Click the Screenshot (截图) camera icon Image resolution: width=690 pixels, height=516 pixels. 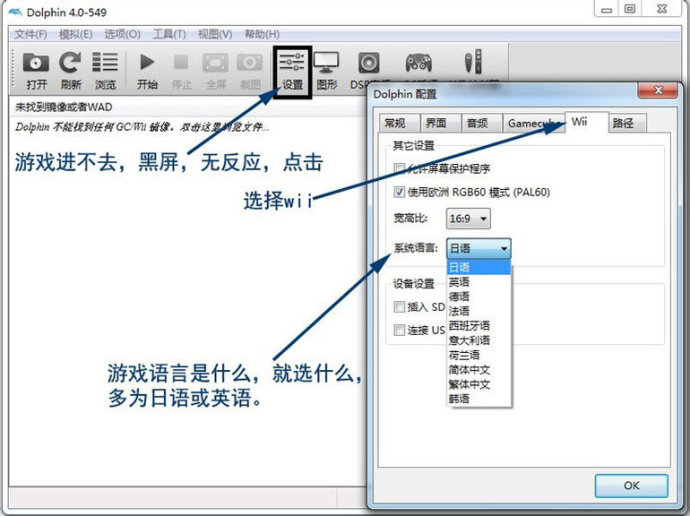pos(250,62)
